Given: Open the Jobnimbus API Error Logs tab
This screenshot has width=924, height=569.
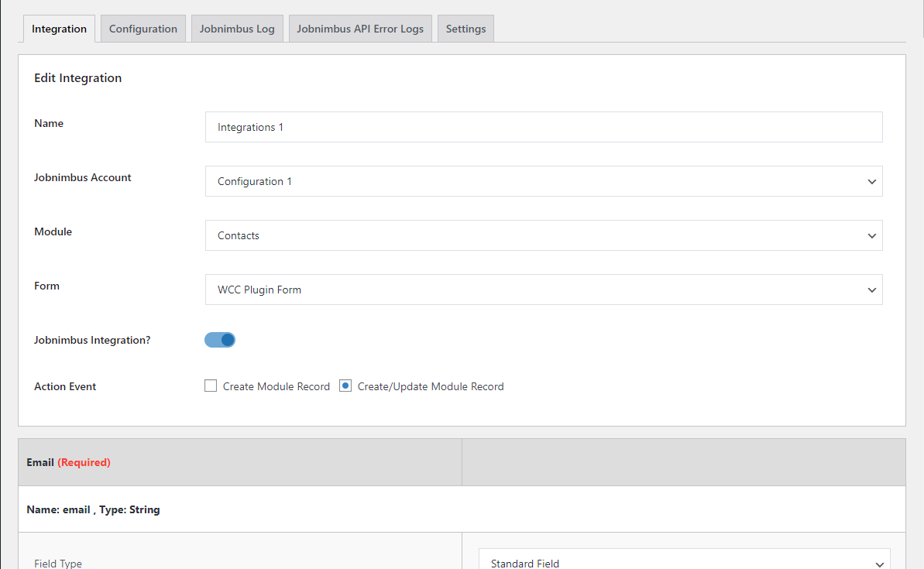Looking at the screenshot, I should pos(360,29).
